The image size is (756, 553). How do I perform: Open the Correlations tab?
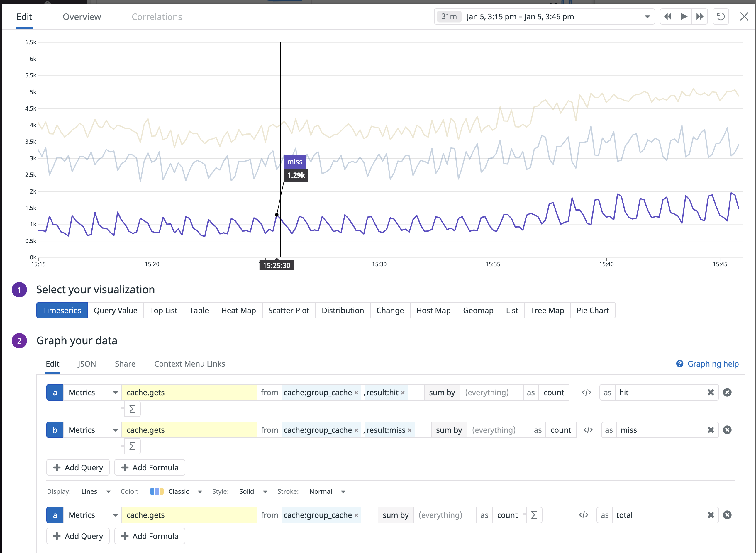(x=157, y=17)
